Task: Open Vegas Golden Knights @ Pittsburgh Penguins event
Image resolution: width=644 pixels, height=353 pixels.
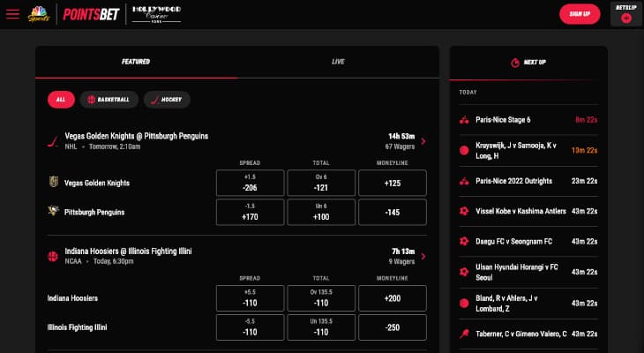Action: coord(137,136)
